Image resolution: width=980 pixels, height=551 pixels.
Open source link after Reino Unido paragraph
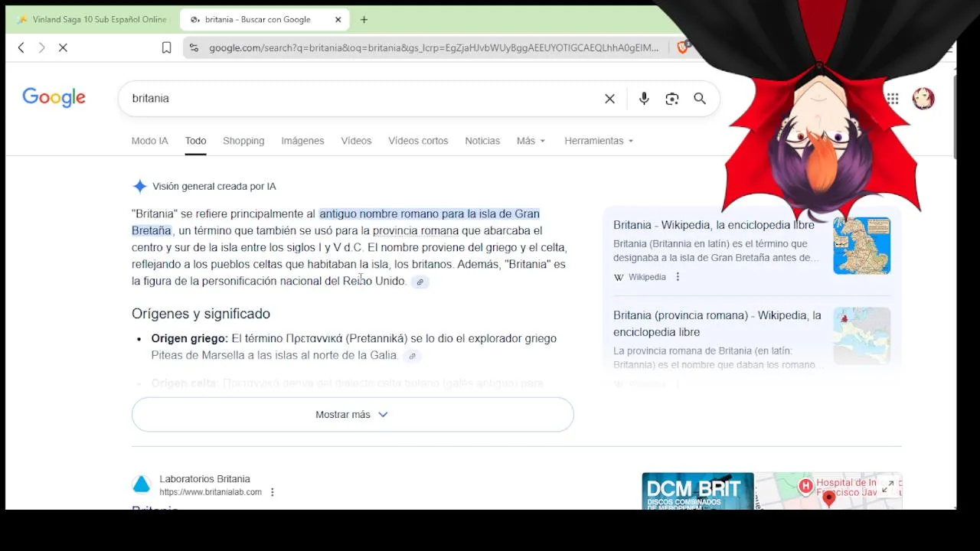420,282
